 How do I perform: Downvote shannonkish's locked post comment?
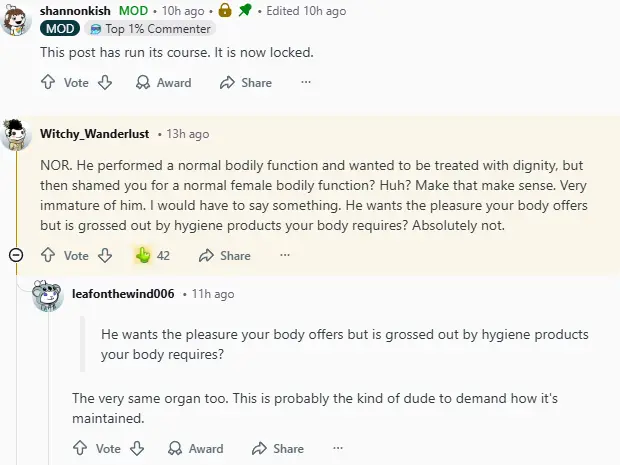point(105,83)
